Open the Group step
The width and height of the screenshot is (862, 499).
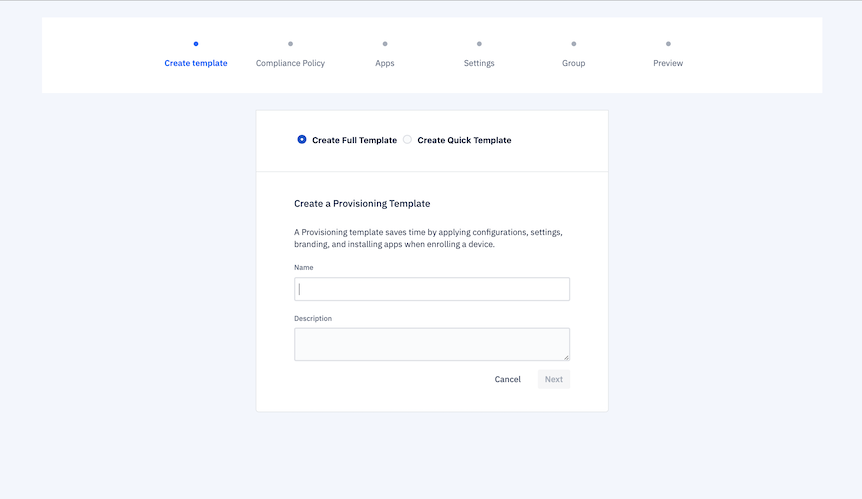pos(573,63)
